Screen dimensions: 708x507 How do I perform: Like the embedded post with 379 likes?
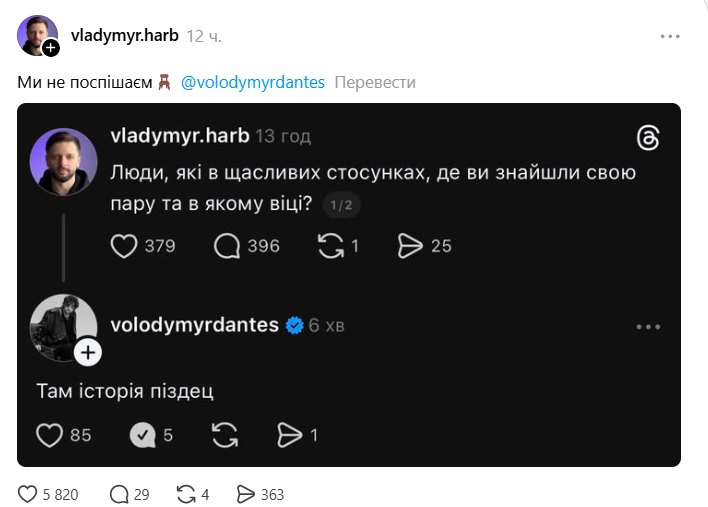(124, 245)
